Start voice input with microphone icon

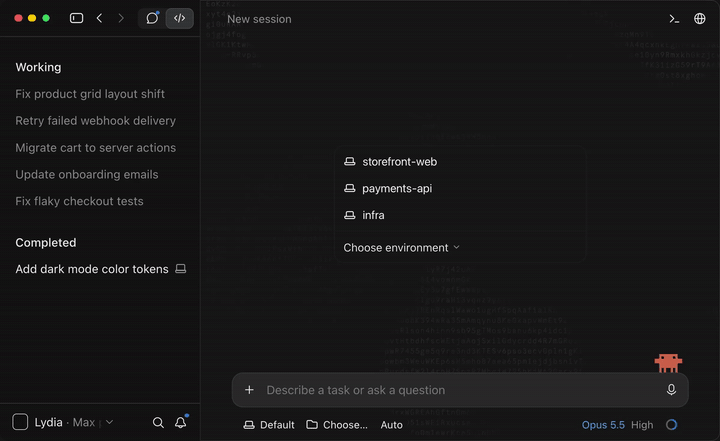[671, 390]
